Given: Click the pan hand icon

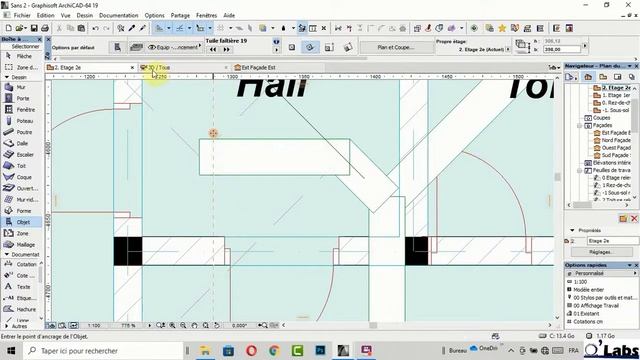Looking at the screenshot, I should 194,325.
